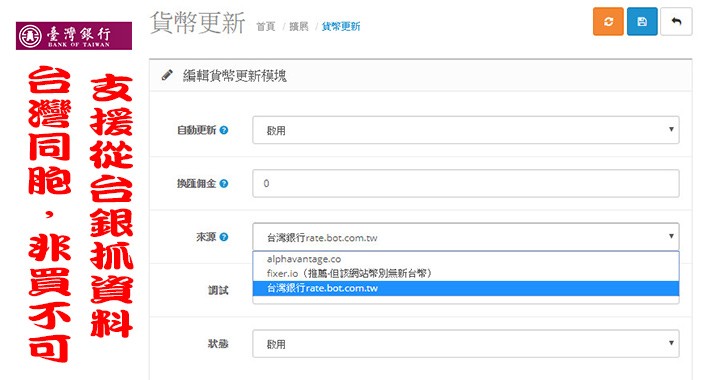The height and width of the screenshot is (380, 710).
Task: Click the 狀態 field label
Action: (x=218, y=344)
